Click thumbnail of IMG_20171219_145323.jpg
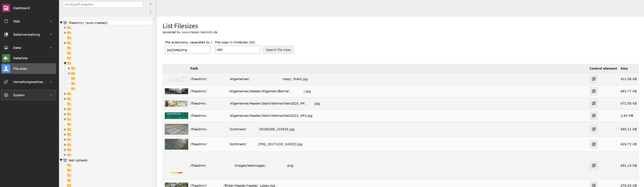This screenshot has height=187, width=644. [176, 144]
